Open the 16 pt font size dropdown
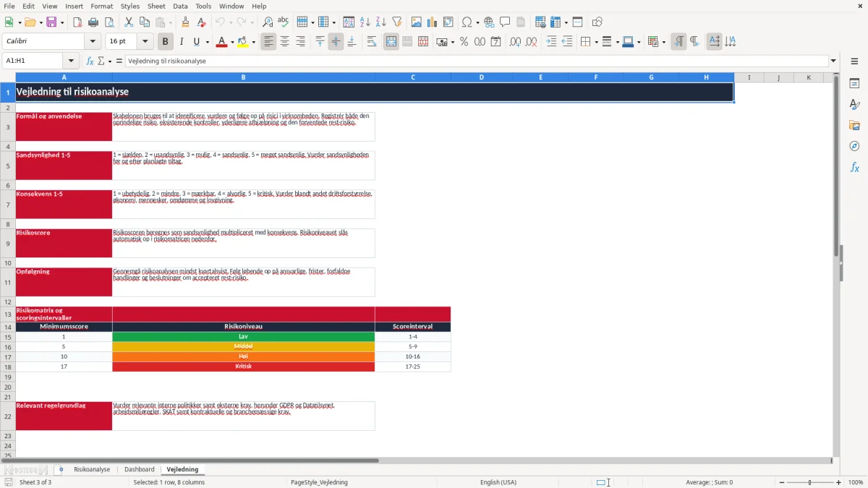This screenshot has height=488, width=868. tap(145, 42)
